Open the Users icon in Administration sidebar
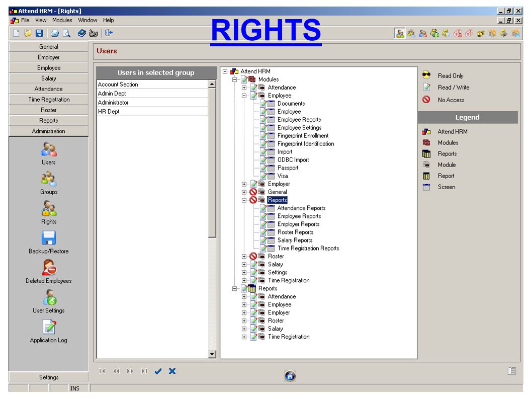Viewport: 532px width, 399px height. [48, 149]
